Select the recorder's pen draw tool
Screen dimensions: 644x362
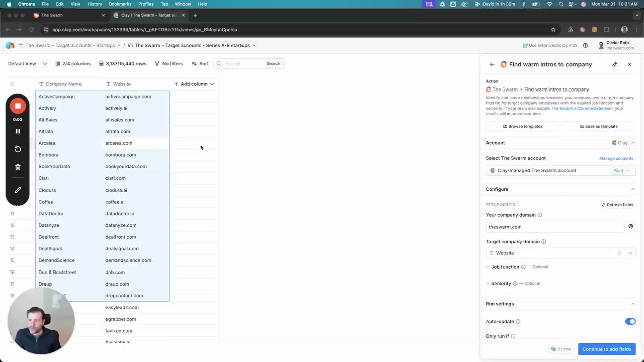[x=18, y=190]
